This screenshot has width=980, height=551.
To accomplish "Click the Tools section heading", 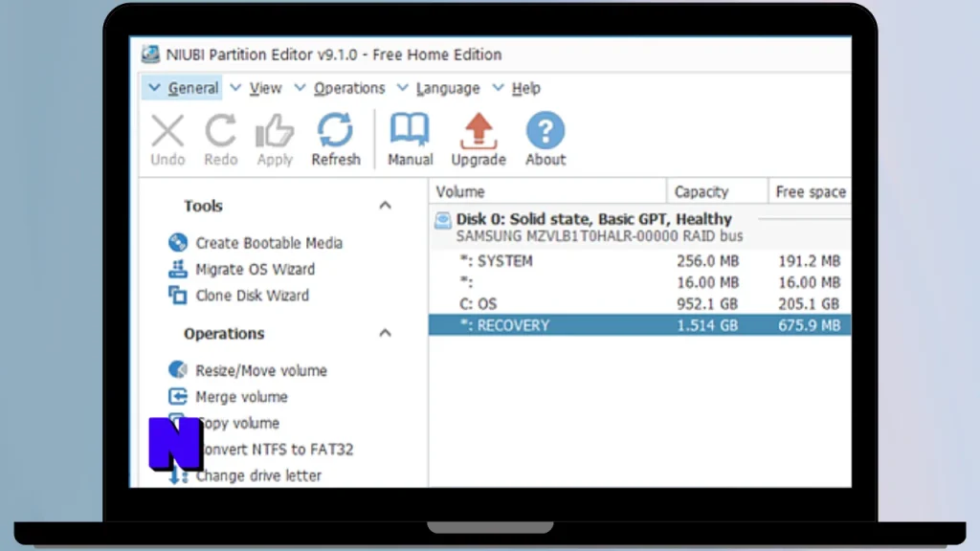I will click(203, 206).
